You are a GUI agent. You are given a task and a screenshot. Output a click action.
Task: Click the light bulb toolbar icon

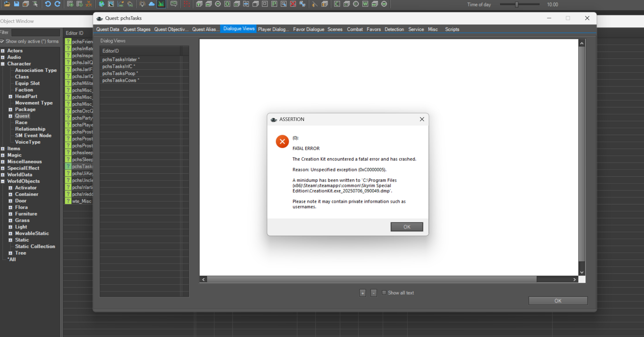pos(142,4)
